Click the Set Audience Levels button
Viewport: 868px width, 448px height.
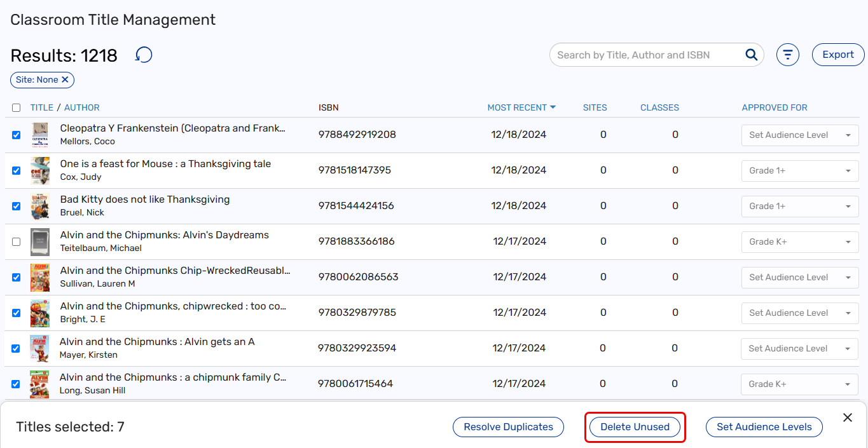[764, 427]
